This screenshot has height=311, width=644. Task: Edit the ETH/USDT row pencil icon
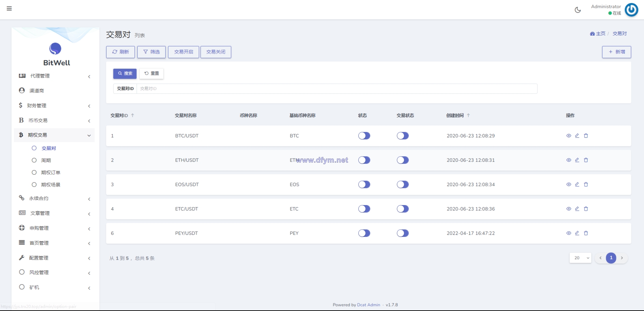pos(577,160)
